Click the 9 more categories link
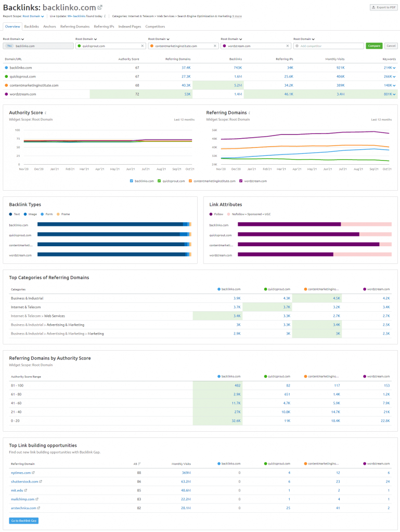Screen dimensions: 400x532 tap(237, 16)
